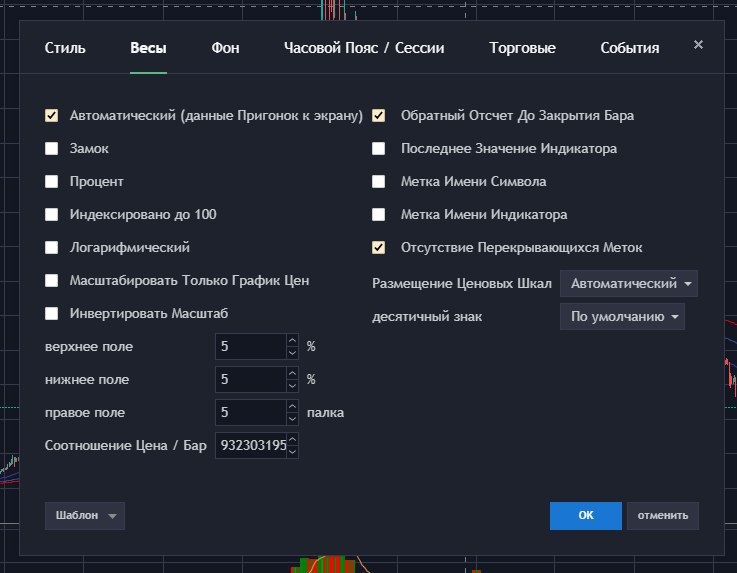Image resolution: width=737 pixels, height=573 pixels.
Task: Increase верхнее поле with the up arrow
Action: click(x=292, y=340)
